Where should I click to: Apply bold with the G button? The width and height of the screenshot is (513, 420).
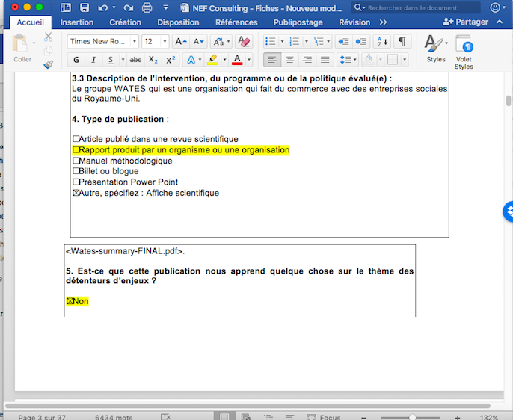pos(76,60)
